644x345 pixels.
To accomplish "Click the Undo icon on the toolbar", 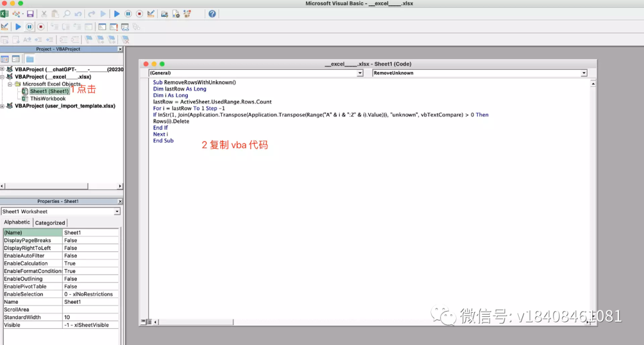I will coord(78,13).
